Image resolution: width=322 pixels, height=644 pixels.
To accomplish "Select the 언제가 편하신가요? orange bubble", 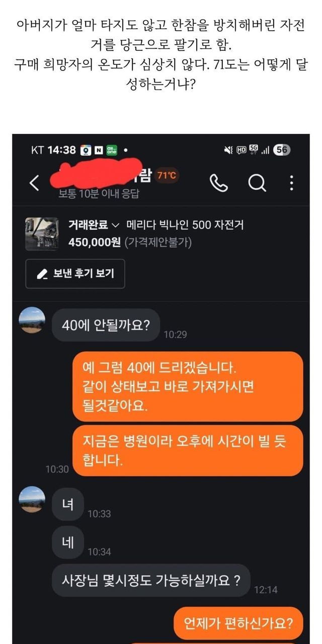I will coord(238,622).
